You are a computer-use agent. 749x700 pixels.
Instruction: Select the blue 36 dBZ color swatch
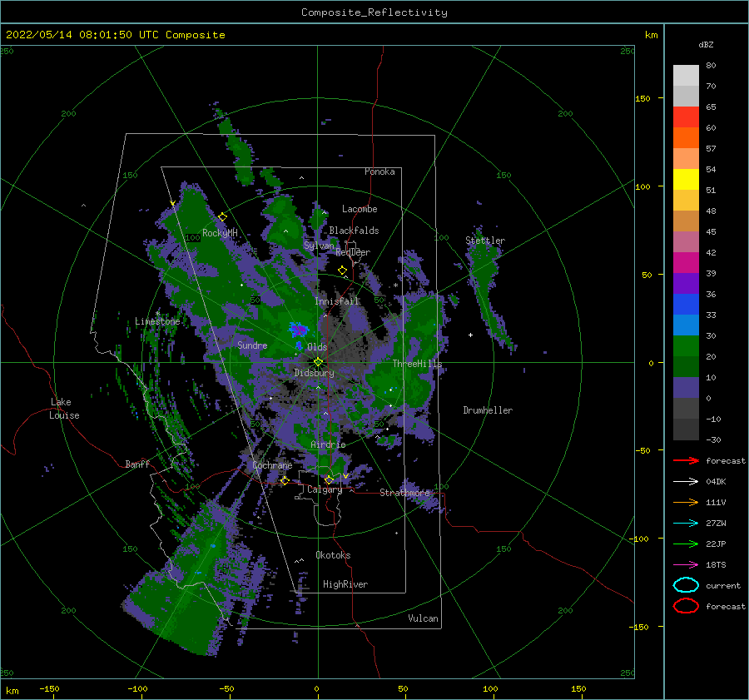click(686, 305)
